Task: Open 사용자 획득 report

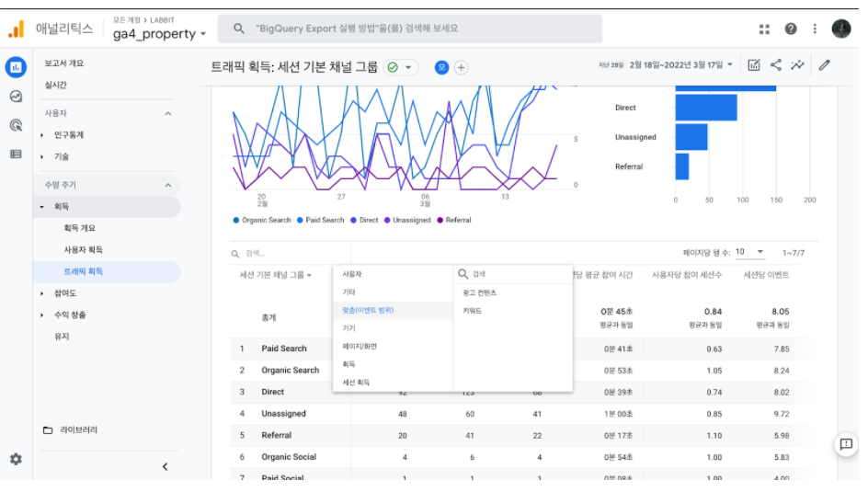Action: pyautogui.click(x=83, y=250)
